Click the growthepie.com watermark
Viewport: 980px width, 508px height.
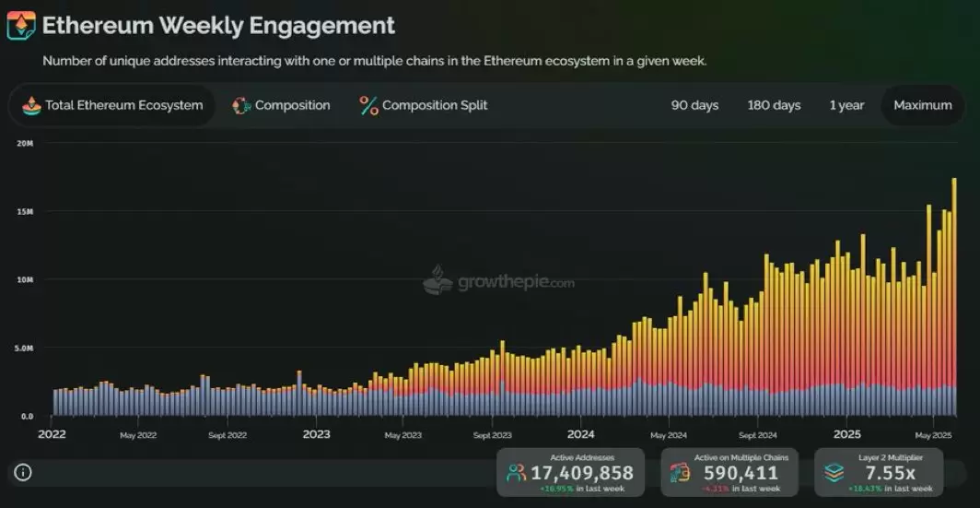click(499, 281)
